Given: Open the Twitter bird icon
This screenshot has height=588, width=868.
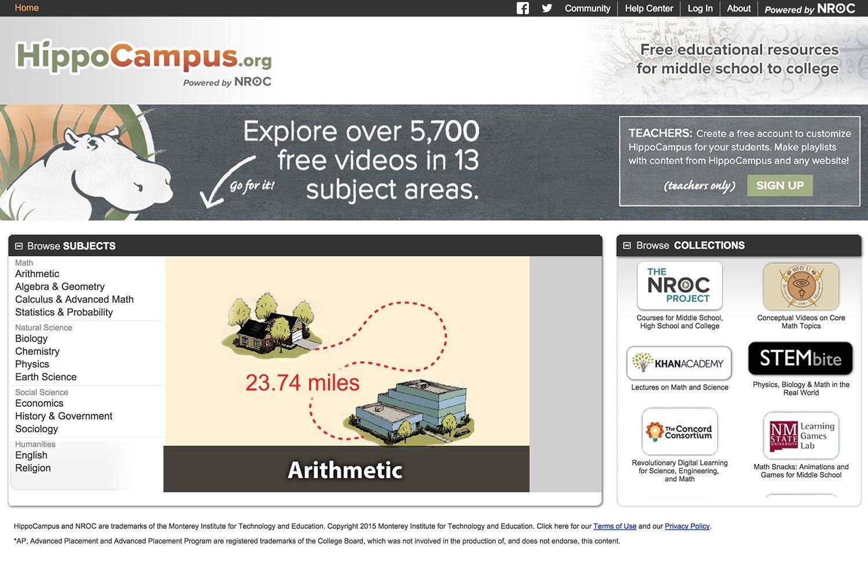Looking at the screenshot, I should click(x=547, y=8).
